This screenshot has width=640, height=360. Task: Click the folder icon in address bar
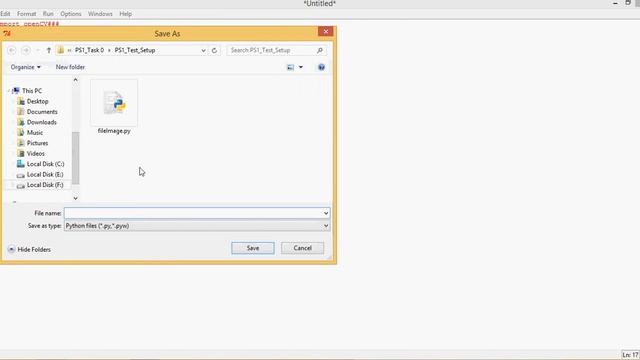61,50
